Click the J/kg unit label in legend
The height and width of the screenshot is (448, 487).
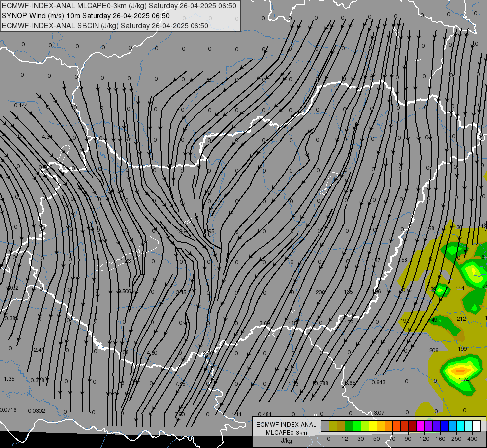286,441
